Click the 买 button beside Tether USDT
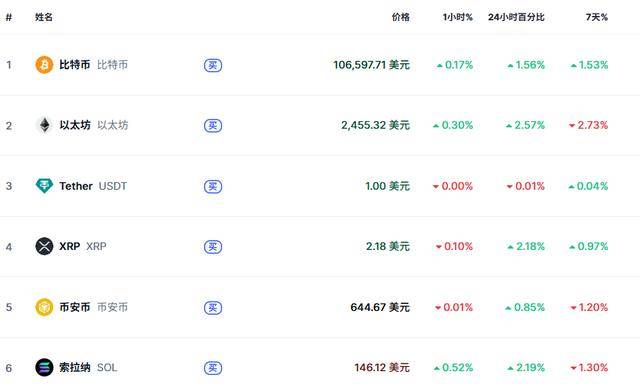The image size is (640, 384). click(x=213, y=186)
